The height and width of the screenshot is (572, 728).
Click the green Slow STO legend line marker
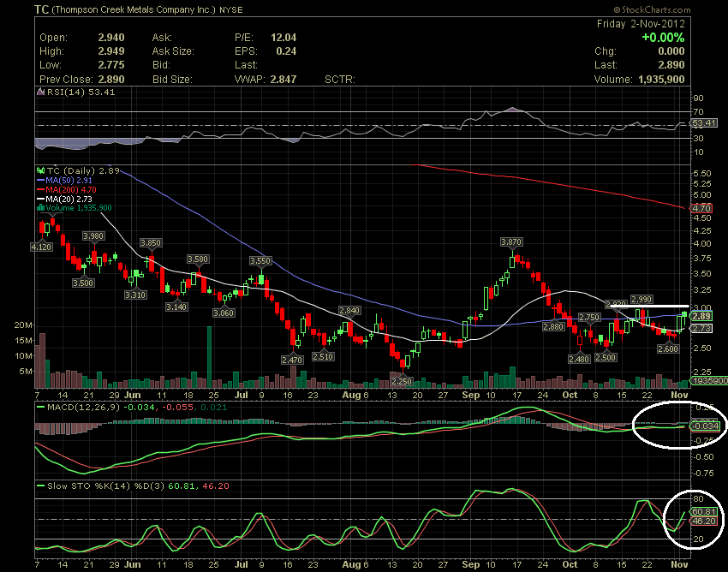point(41,486)
